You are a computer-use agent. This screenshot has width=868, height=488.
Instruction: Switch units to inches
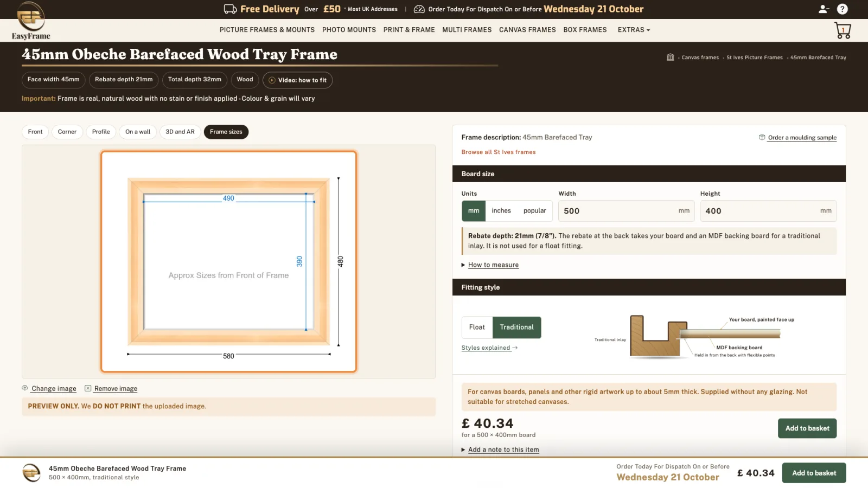click(501, 211)
